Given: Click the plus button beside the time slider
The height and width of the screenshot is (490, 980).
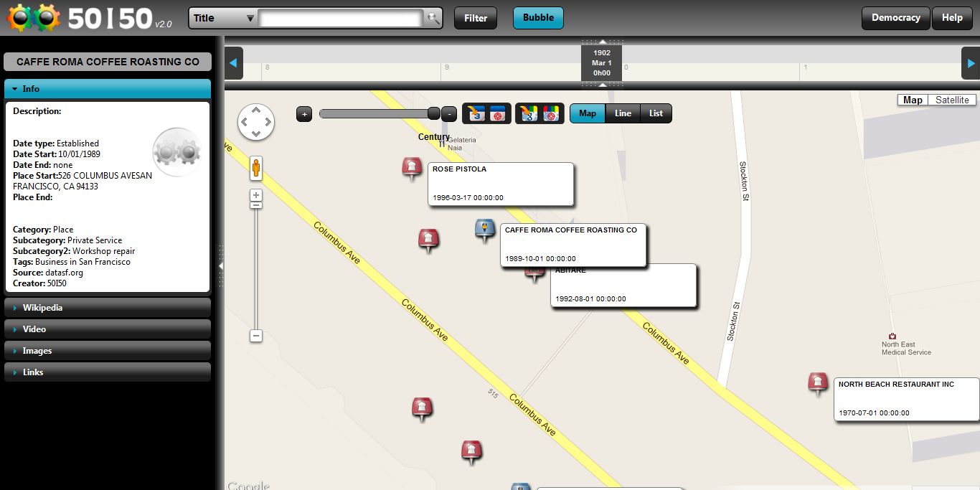Looking at the screenshot, I should point(304,113).
